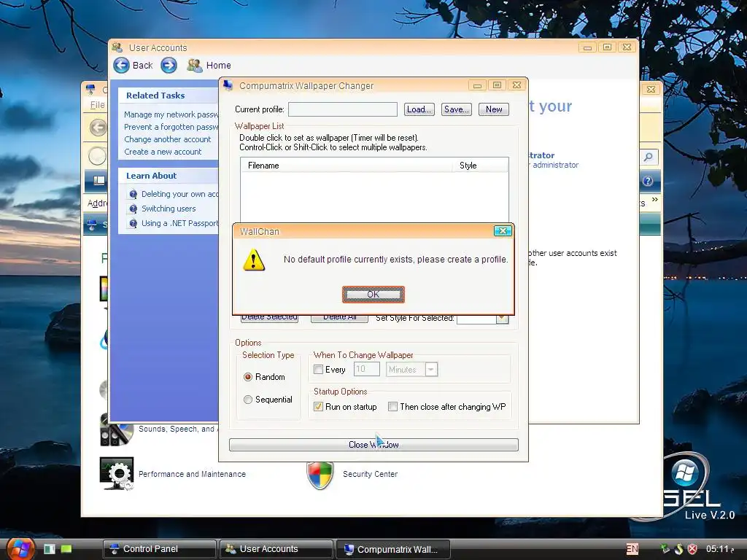This screenshot has width=747, height=560.
Task: Click the green quick launch taskbar icon
Action: pyautogui.click(x=66, y=549)
